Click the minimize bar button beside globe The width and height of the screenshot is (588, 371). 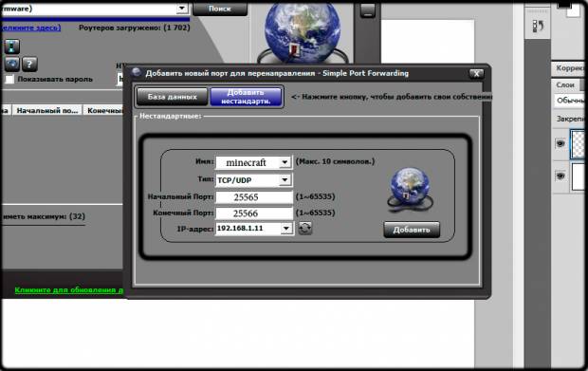[368, 10]
